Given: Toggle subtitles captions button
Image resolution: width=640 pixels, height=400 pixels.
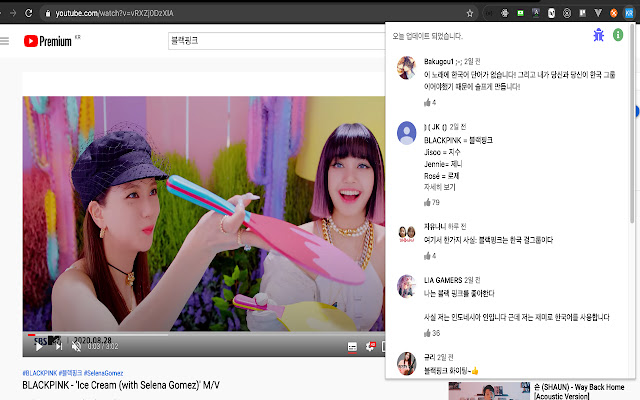Looking at the screenshot, I should point(352,347).
